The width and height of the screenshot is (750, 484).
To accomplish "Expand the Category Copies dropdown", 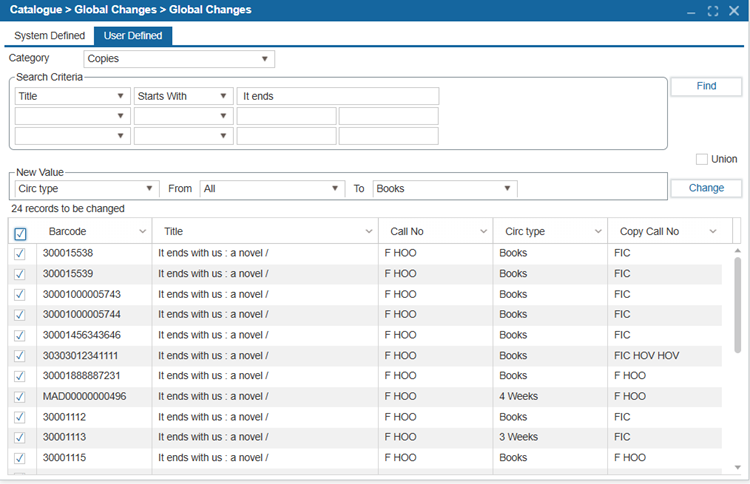I will tap(179, 59).
